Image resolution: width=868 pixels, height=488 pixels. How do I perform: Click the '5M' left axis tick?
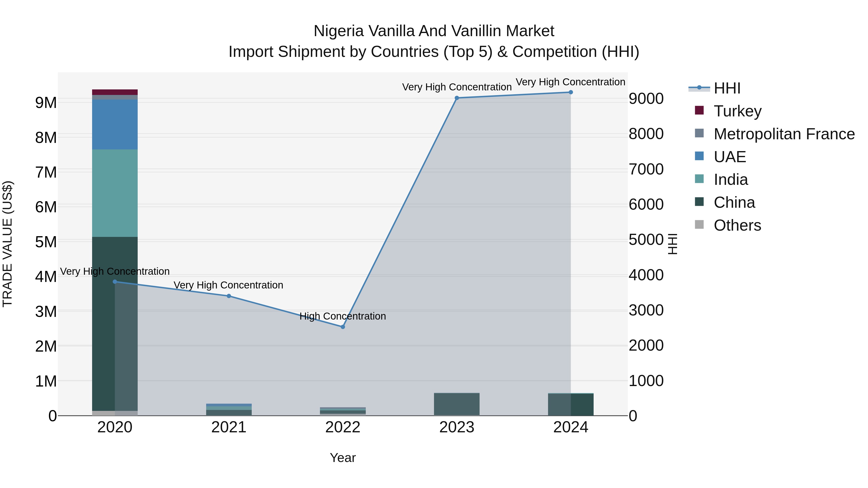click(x=46, y=242)
